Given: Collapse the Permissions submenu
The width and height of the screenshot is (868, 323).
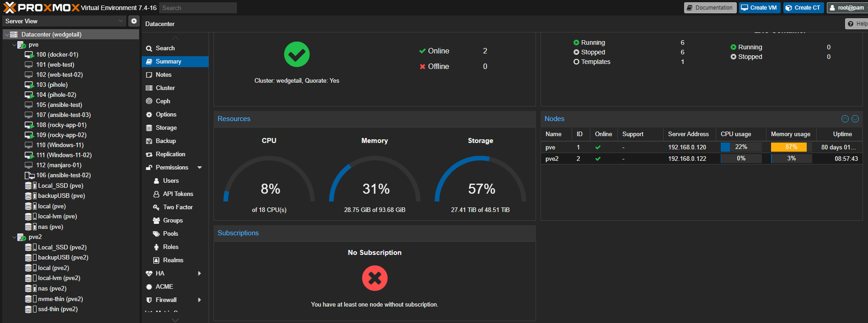Looking at the screenshot, I should click(x=200, y=168).
